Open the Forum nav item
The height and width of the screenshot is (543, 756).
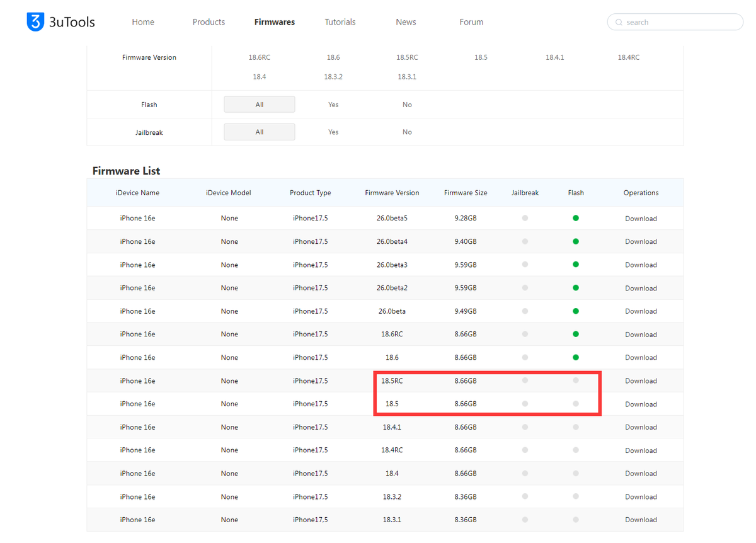471,22
